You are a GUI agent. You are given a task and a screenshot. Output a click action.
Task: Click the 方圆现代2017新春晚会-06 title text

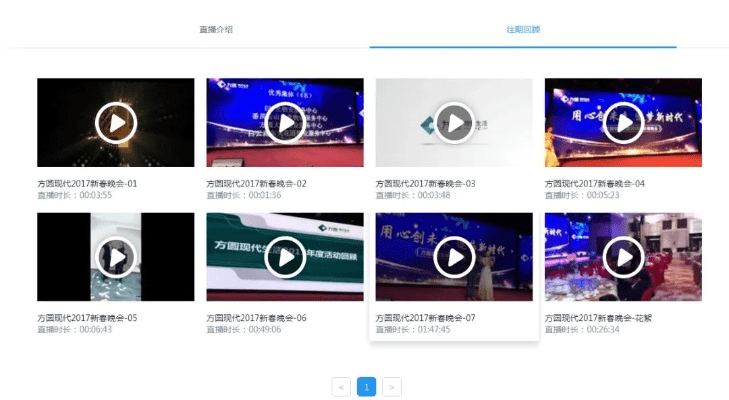tap(256, 318)
